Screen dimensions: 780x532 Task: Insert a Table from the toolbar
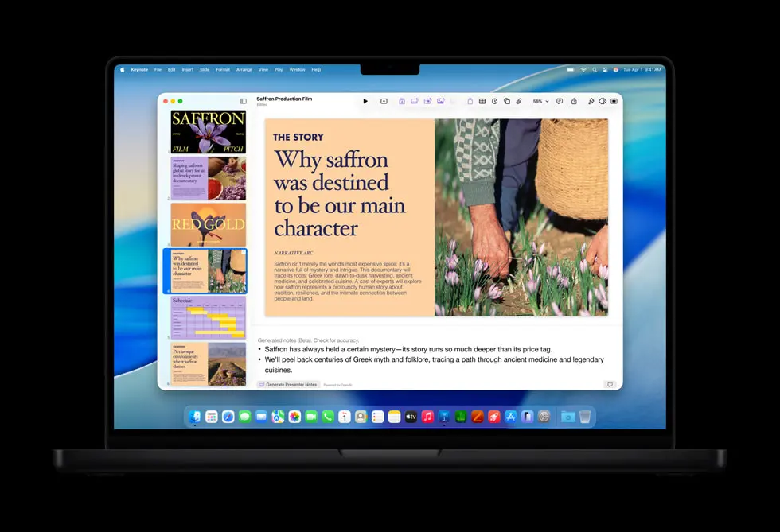482,101
